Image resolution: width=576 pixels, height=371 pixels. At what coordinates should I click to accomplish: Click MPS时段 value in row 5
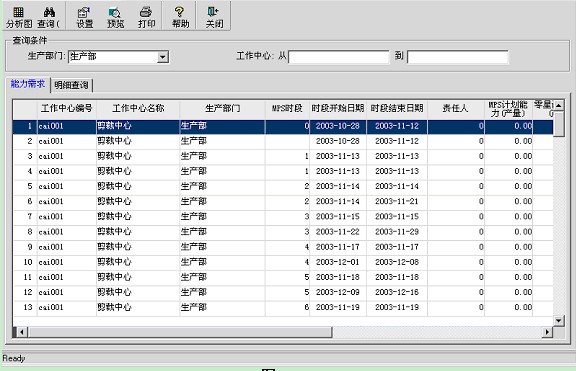pos(306,187)
